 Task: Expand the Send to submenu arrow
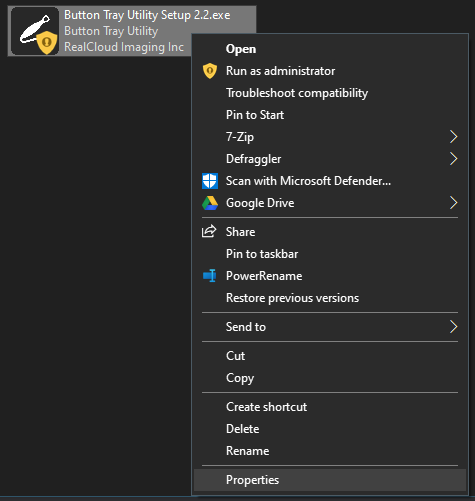(x=453, y=327)
